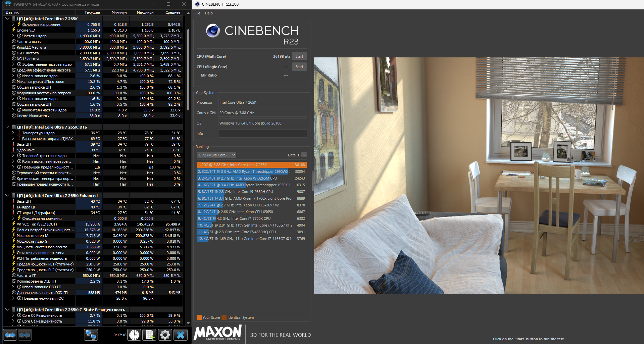Select the Intel Core i7-7700K ranking row
Image resolution: width=644 pixels, height=344 pixels.
(x=251, y=218)
